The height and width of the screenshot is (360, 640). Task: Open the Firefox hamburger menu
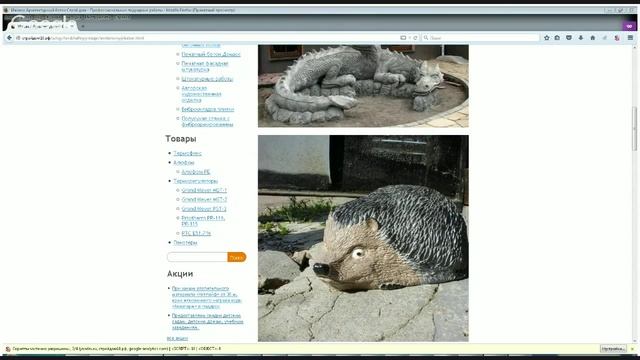point(630,38)
